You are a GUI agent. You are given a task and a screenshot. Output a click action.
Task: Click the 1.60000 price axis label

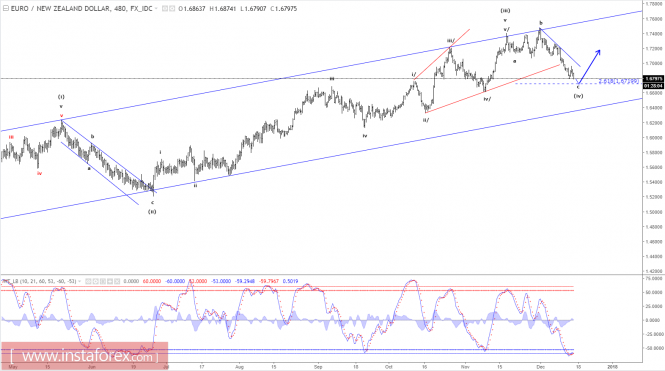tap(654, 138)
